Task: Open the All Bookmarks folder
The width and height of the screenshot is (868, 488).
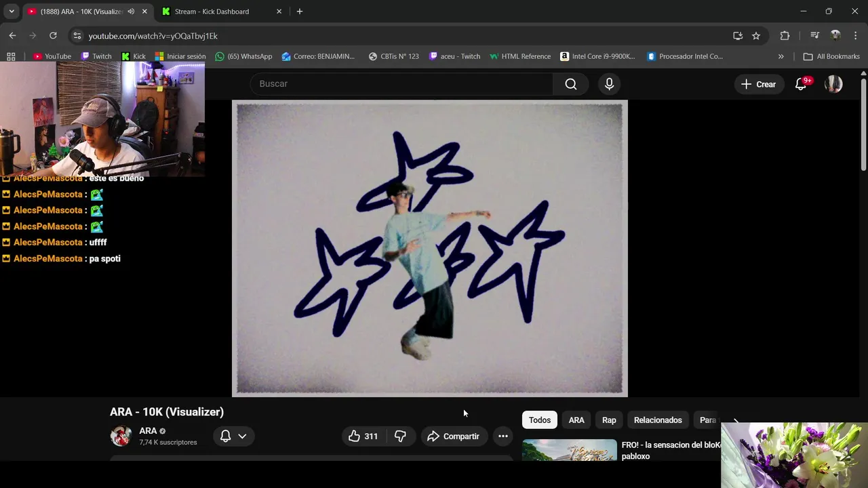Action: point(831,56)
